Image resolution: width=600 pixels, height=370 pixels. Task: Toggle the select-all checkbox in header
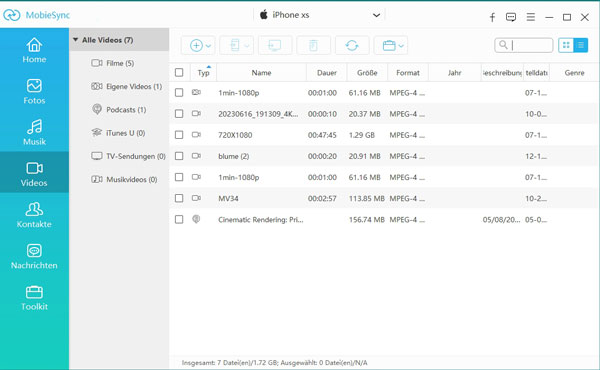pyautogui.click(x=179, y=72)
